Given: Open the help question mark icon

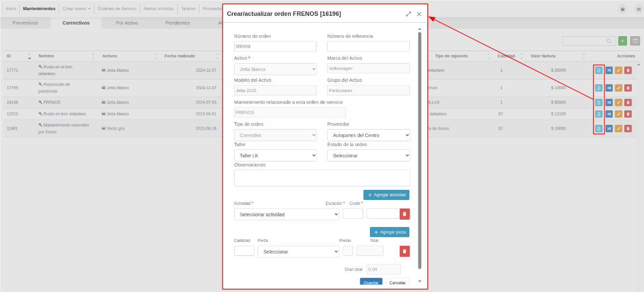Looking at the screenshot, I should (x=623, y=9).
